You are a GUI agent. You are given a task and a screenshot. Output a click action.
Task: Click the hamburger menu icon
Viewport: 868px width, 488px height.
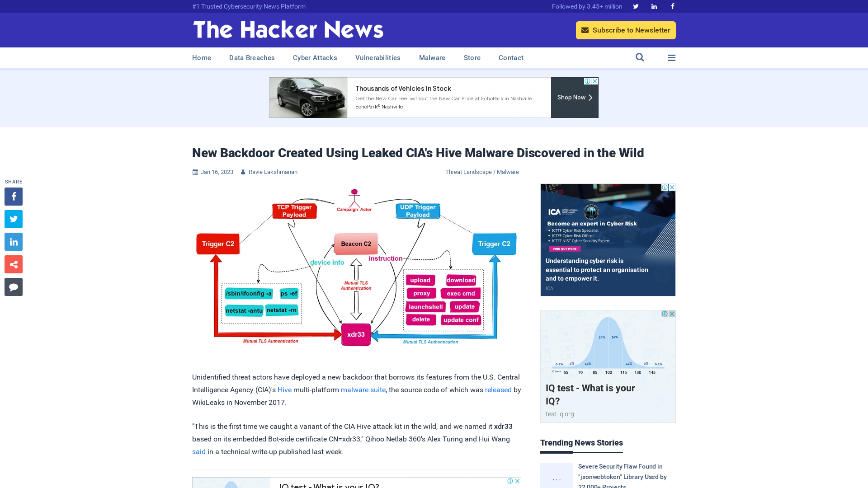point(671,57)
